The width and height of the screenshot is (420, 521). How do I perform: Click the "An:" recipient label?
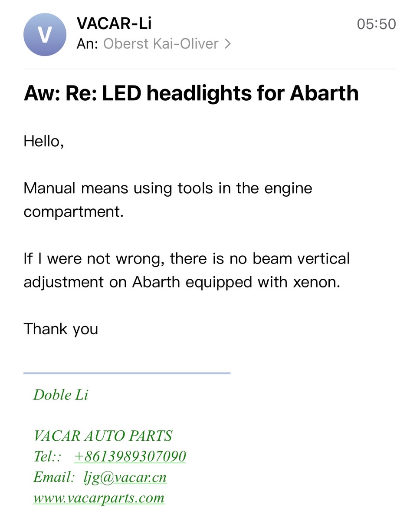coord(87,44)
